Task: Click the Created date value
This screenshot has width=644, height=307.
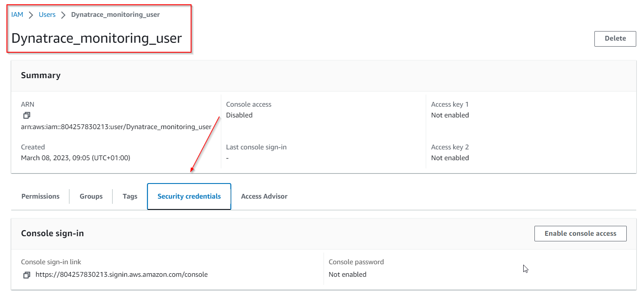Action: click(75, 158)
